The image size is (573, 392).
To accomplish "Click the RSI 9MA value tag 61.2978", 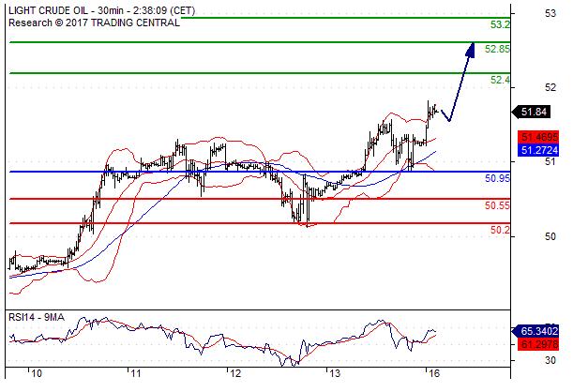I will point(538,344).
